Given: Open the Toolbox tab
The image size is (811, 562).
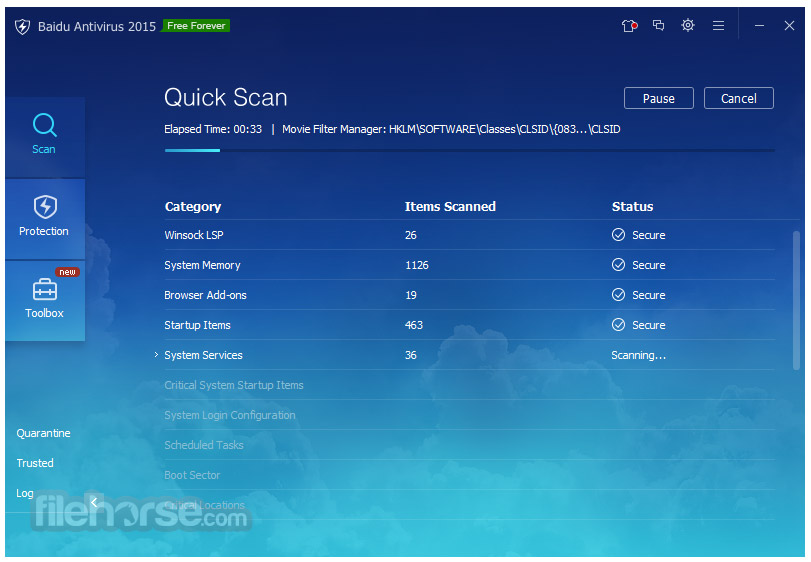Looking at the screenshot, I should click(44, 300).
